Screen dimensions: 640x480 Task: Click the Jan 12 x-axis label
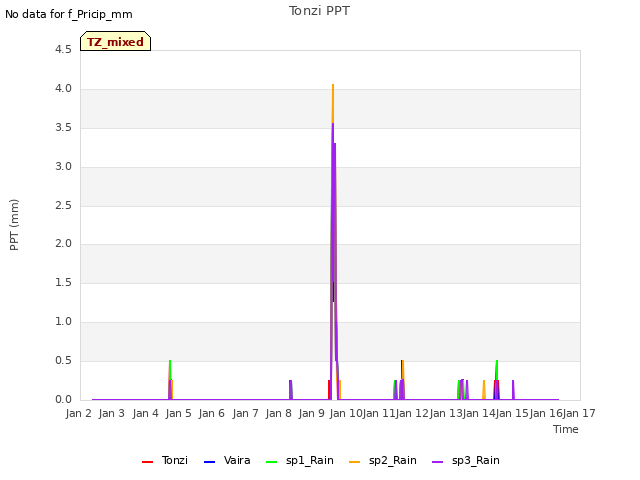(x=412, y=413)
